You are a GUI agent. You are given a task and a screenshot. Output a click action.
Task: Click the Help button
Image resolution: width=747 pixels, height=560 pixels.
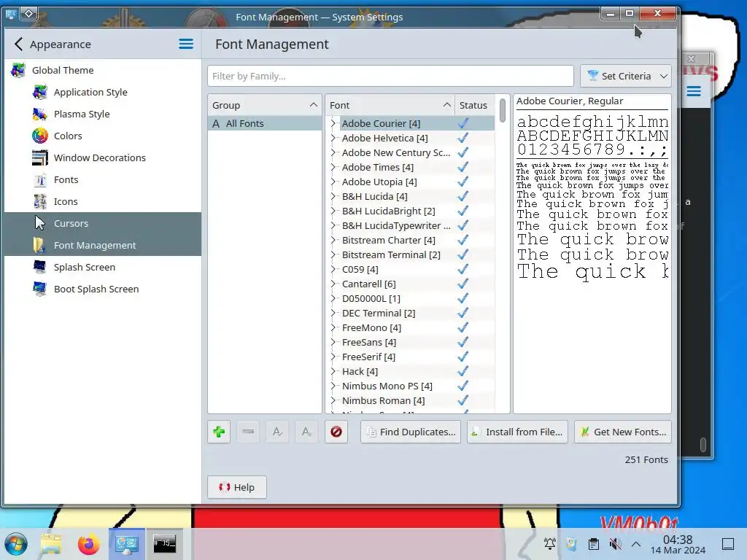[237, 487]
